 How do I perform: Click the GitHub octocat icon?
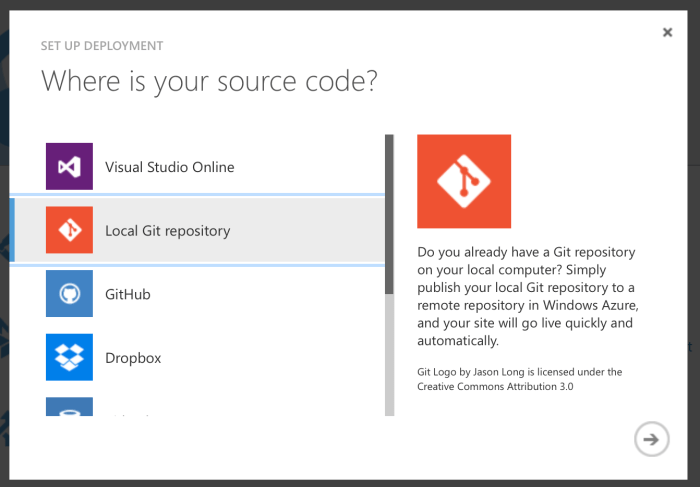coord(69,294)
